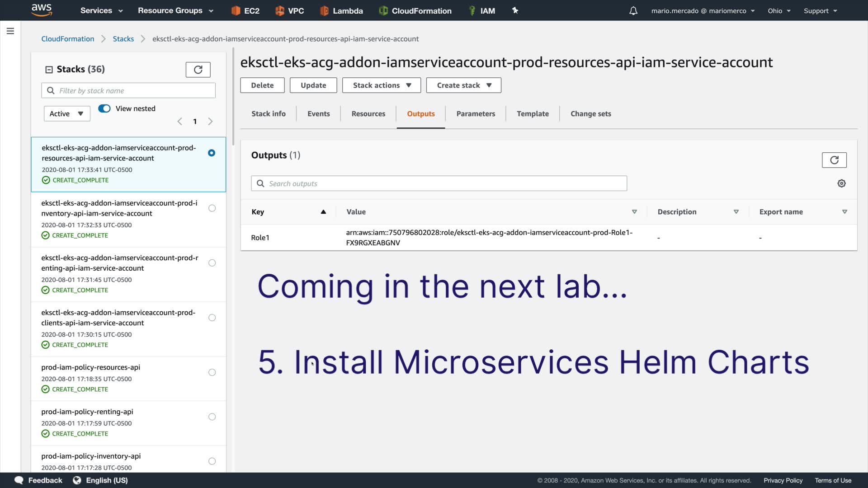Toggle the View nested switch
This screenshot has height=488, width=868.
pos(104,108)
